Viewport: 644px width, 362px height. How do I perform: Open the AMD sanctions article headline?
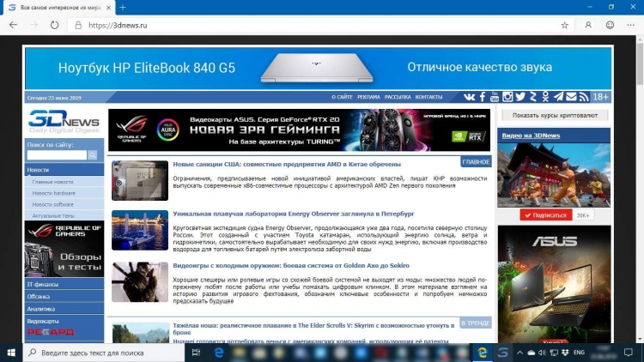coord(287,164)
